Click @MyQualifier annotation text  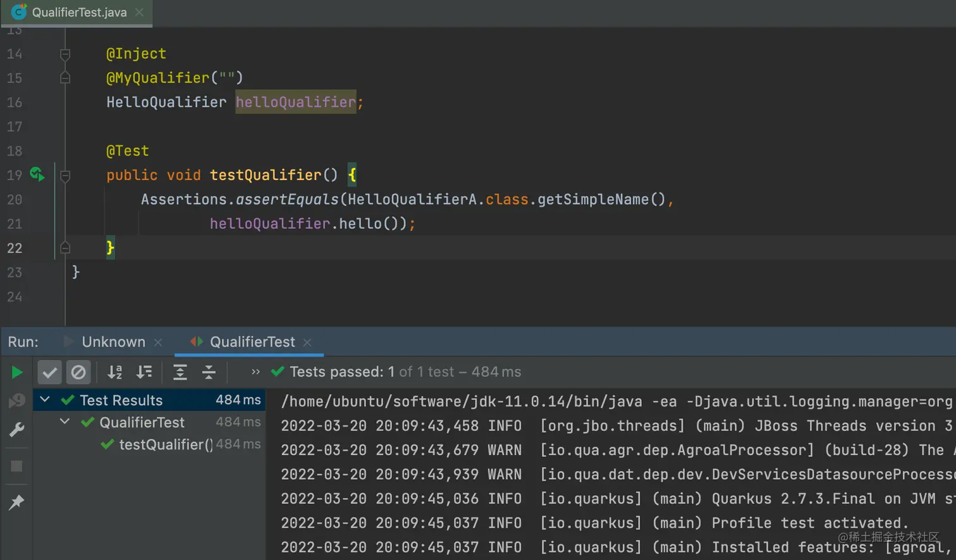(157, 78)
